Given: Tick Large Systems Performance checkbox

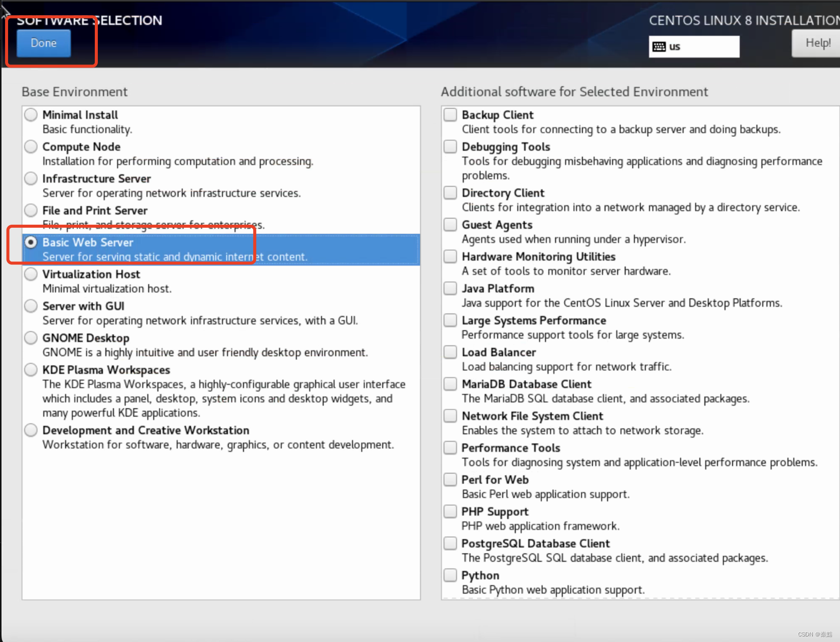Looking at the screenshot, I should tap(450, 320).
